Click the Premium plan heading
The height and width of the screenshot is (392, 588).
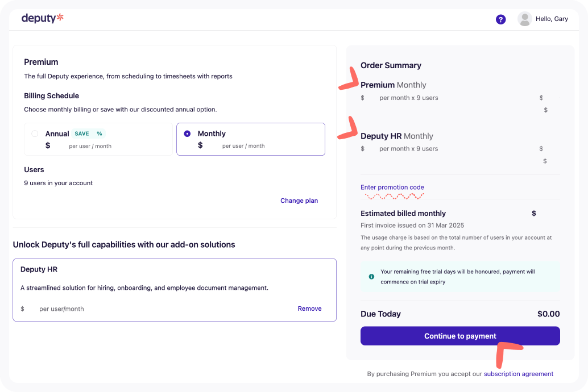(x=41, y=62)
